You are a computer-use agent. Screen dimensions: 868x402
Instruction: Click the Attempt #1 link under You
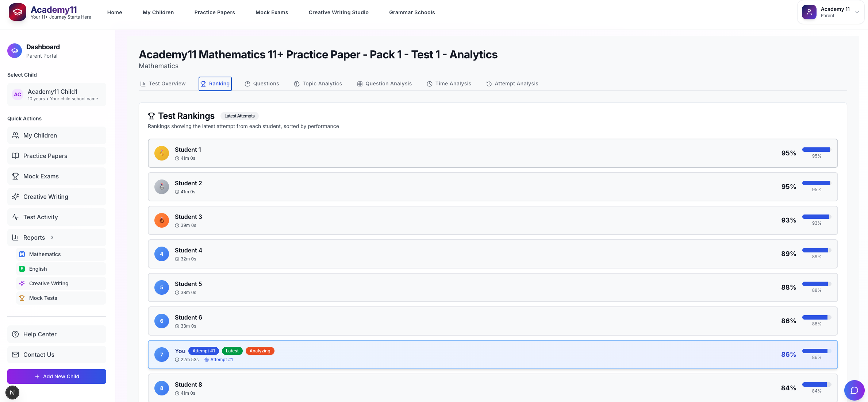pyautogui.click(x=221, y=360)
